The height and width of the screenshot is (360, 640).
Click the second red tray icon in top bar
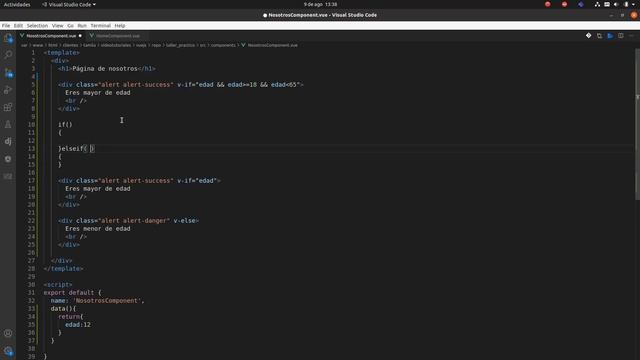(564, 4)
